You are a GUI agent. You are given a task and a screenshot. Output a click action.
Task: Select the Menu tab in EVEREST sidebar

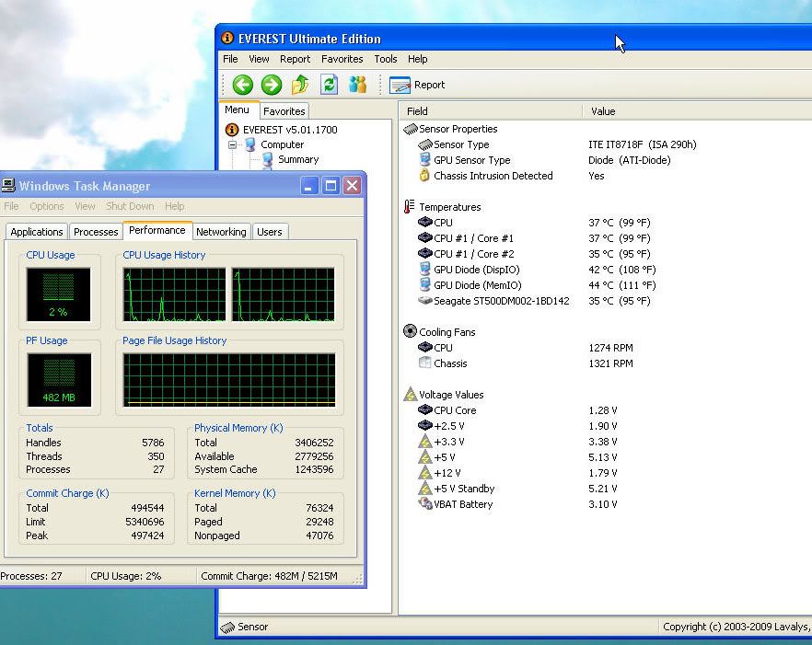(x=238, y=109)
